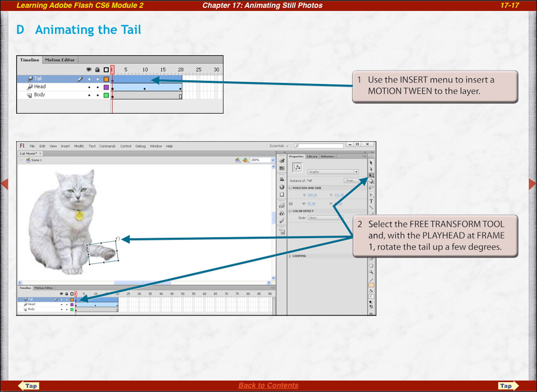This screenshot has width=537, height=392.
Task: Click the Back to Contents link
Action: click(268, 386)
